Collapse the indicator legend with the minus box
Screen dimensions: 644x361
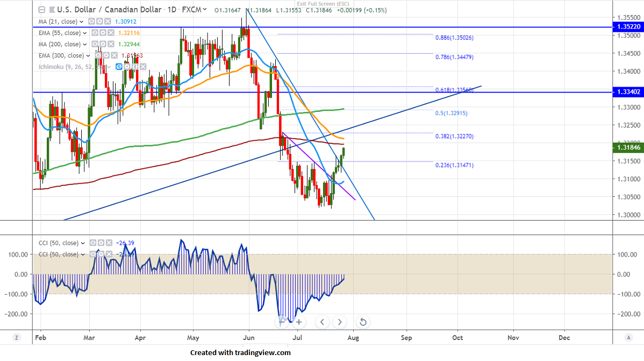click(x=42, y=10)
